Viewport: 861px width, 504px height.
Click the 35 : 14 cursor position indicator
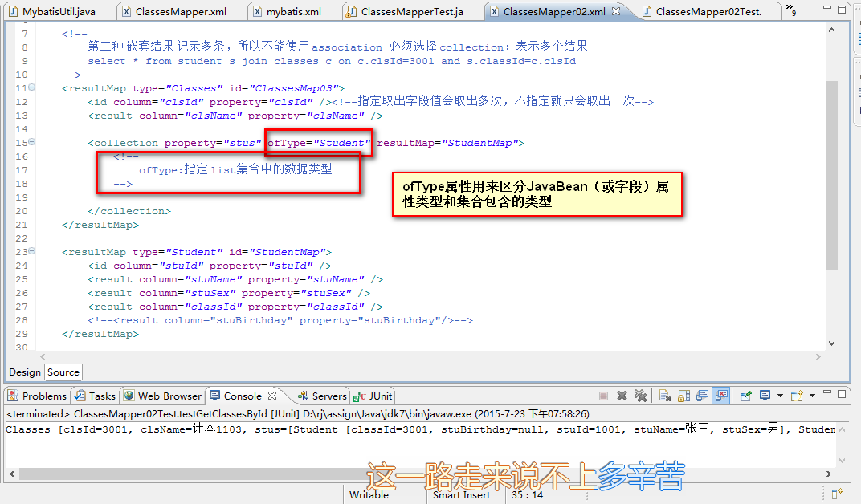(x=527, y=494)
